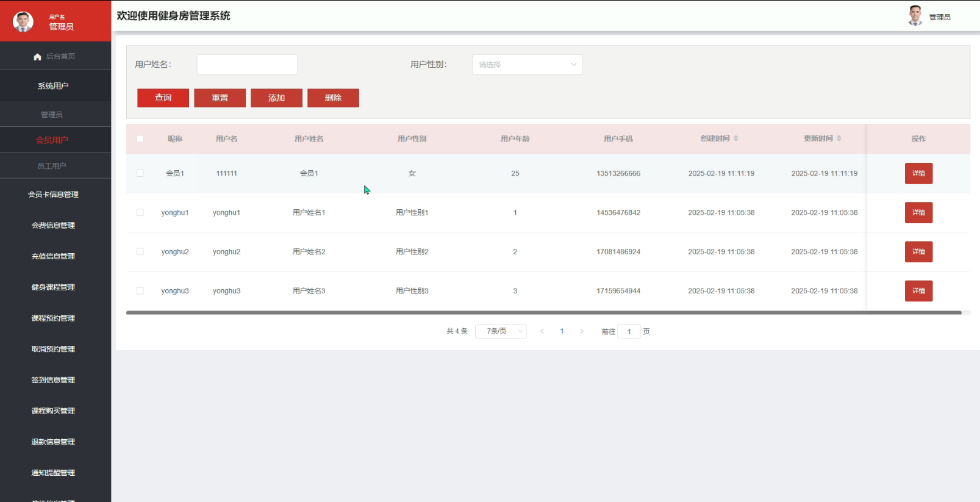Click the 共 4 条 total count text
This screenshot has height=502, width=980.
[457, 331]
